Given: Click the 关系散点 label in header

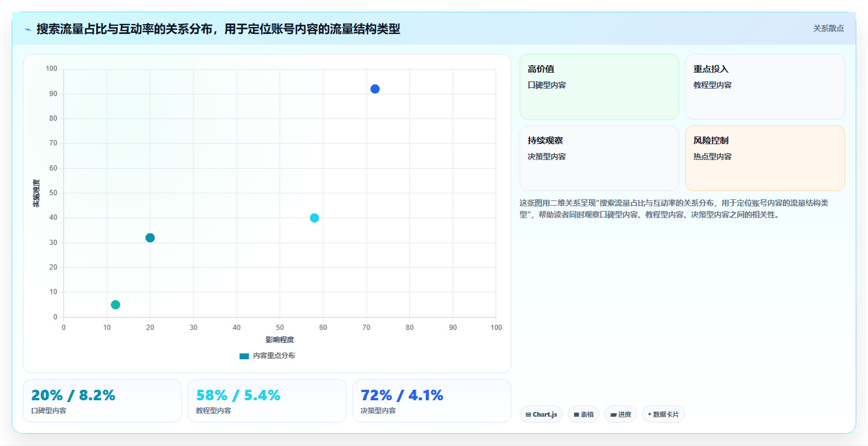Looking at the screenshot, I should [x=828, y=28].
